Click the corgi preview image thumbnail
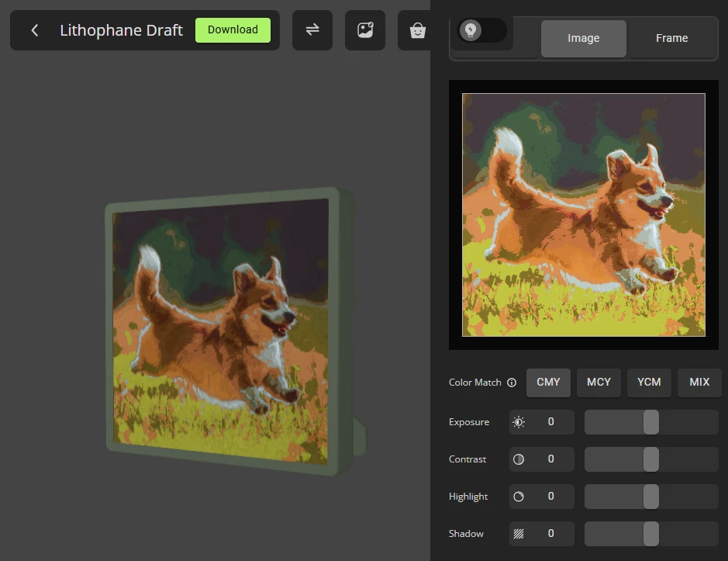The height and width of the screenshot is (561, 728). 584,215
